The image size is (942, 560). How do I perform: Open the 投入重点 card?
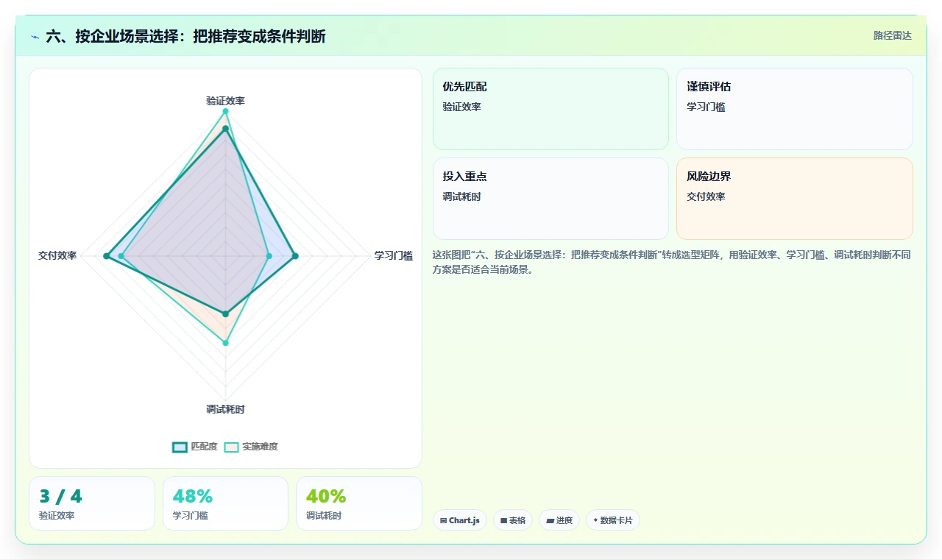tap(550, 199)
